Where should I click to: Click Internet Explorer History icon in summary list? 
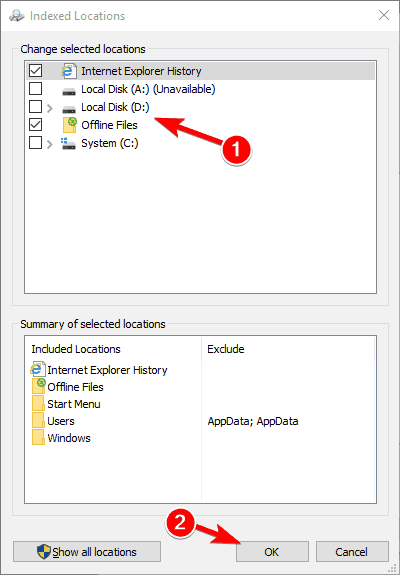click(x=38, y=369)
